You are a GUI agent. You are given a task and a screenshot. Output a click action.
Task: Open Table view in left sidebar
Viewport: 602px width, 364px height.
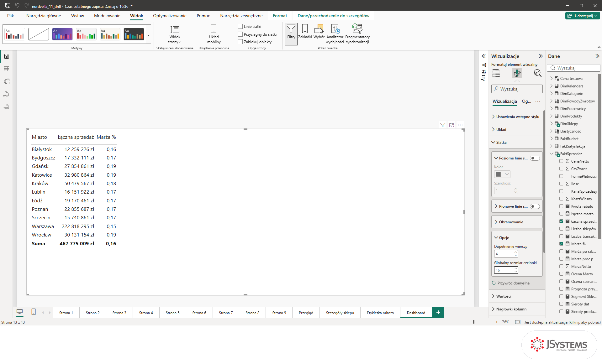[x=7, y=69]
